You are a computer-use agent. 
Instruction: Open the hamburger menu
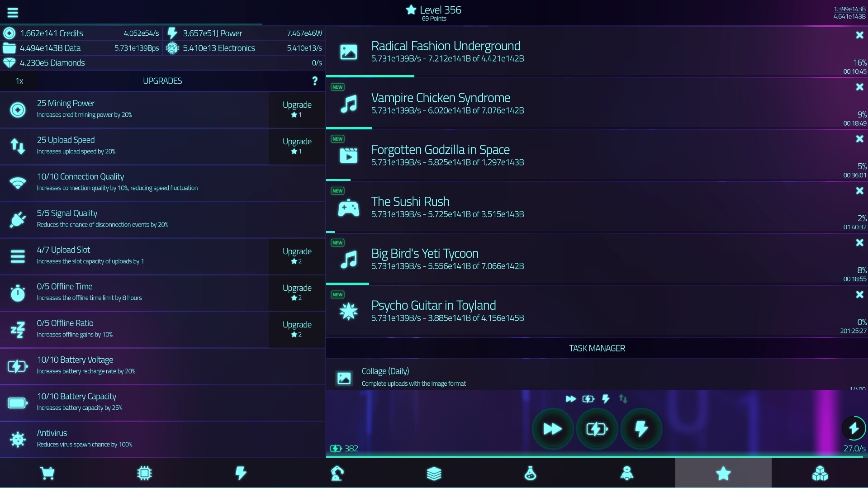point(12,12)
